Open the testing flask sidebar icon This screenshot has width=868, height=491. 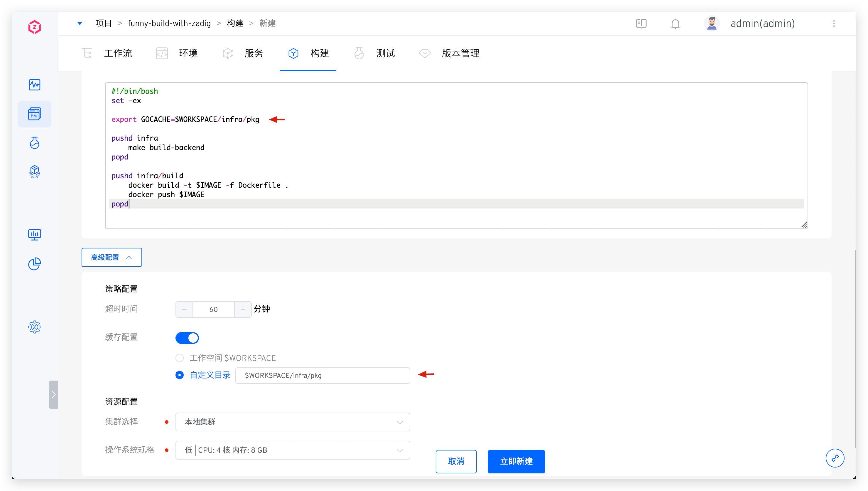point(34,143)
